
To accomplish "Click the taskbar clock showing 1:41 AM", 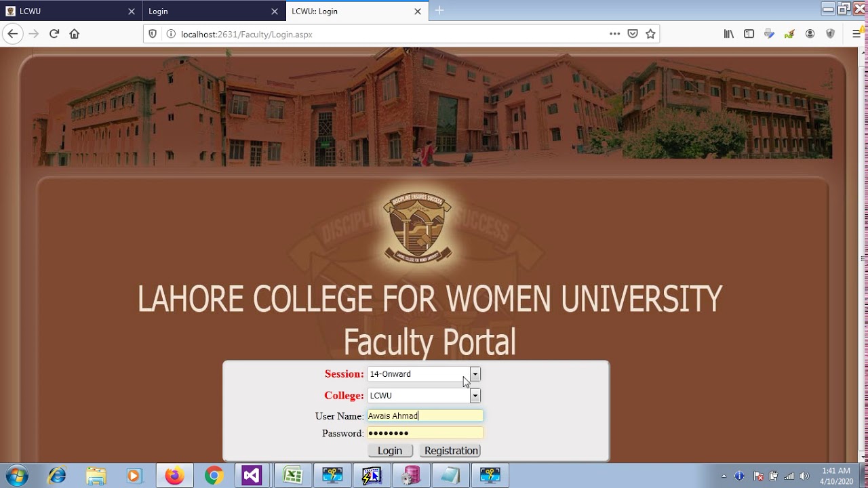I will click(835, 476).
